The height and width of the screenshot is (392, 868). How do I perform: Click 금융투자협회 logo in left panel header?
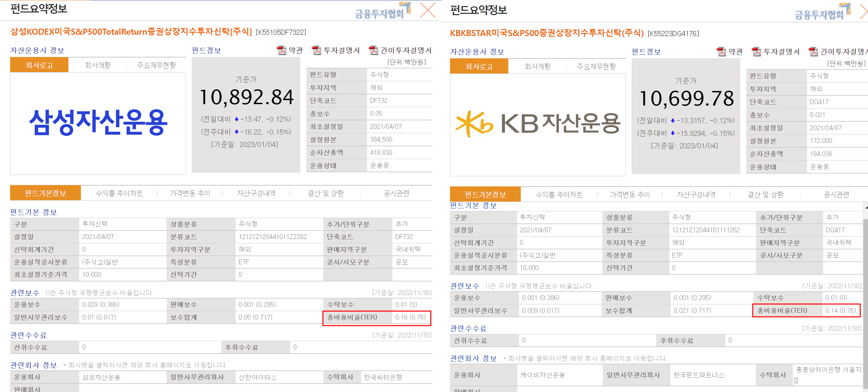383,11
